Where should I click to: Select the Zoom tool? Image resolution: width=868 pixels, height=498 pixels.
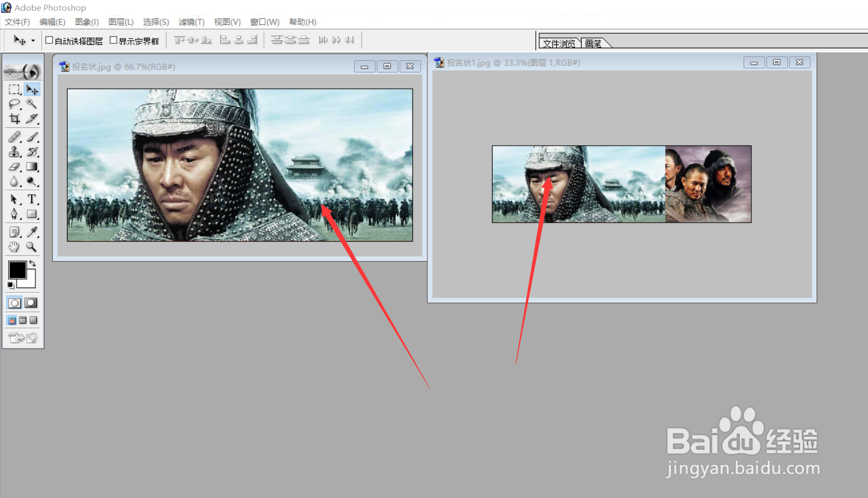pyautogui.click(x=32, y=247)
